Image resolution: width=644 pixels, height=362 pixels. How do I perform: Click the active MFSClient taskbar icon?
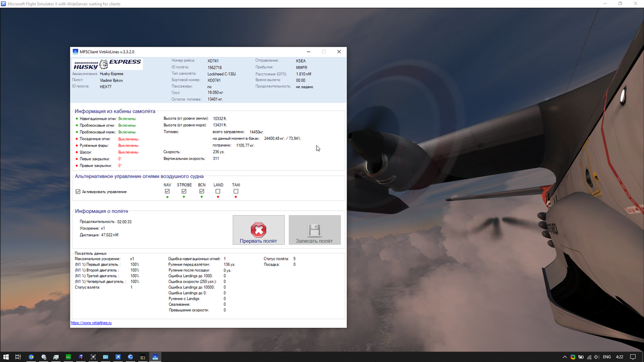coord(155,357)
